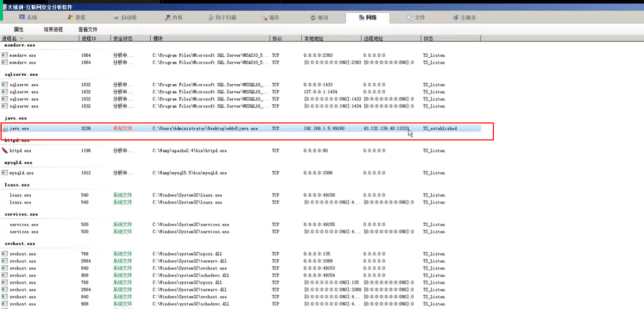Switch to the 服务 tab
644x309 pixels.
coord(270,17)
